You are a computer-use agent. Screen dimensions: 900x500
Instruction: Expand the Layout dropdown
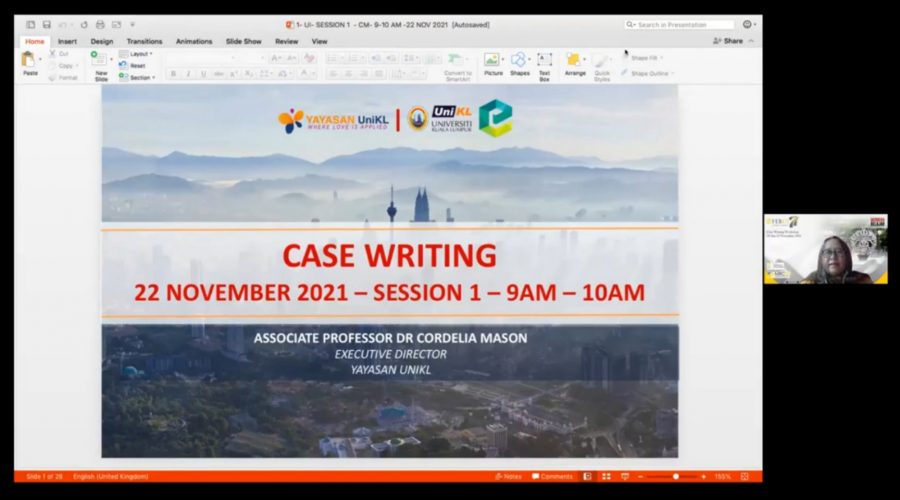pyautogui.click(x=139, y=54)
